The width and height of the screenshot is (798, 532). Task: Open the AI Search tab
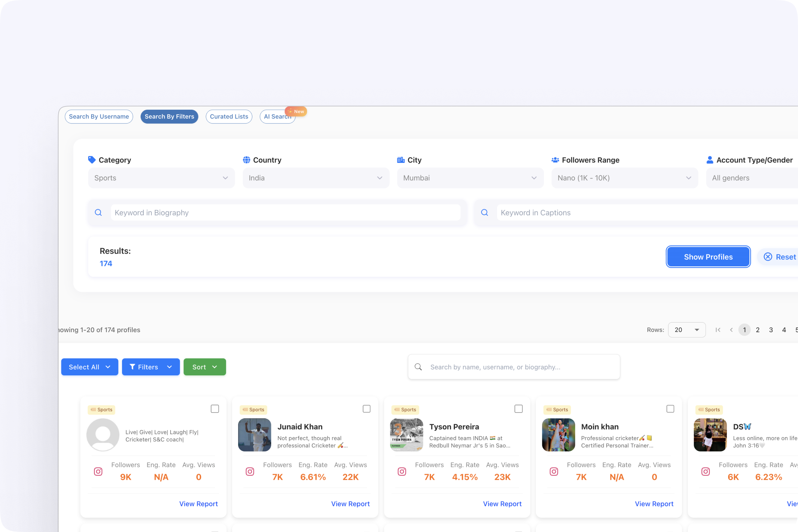point(277,116)
